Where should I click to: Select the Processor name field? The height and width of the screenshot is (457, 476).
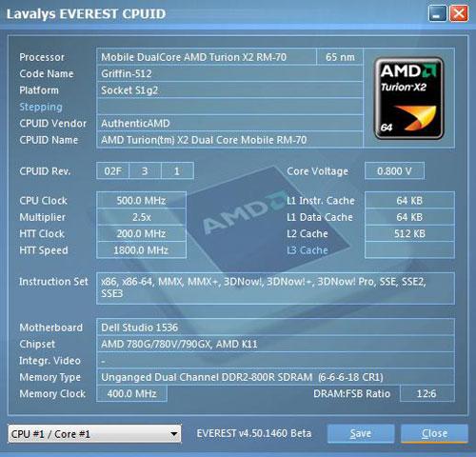click(x=207, y=57)
